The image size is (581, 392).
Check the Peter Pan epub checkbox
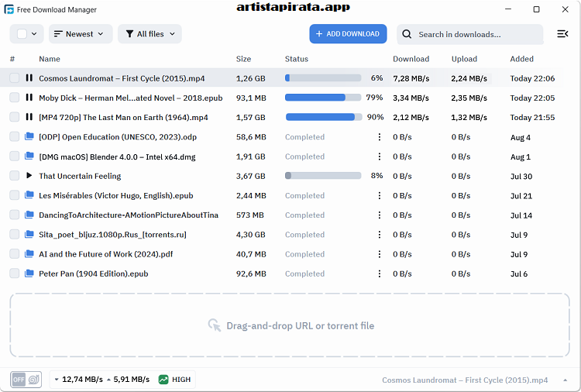(x=15, y=273)
